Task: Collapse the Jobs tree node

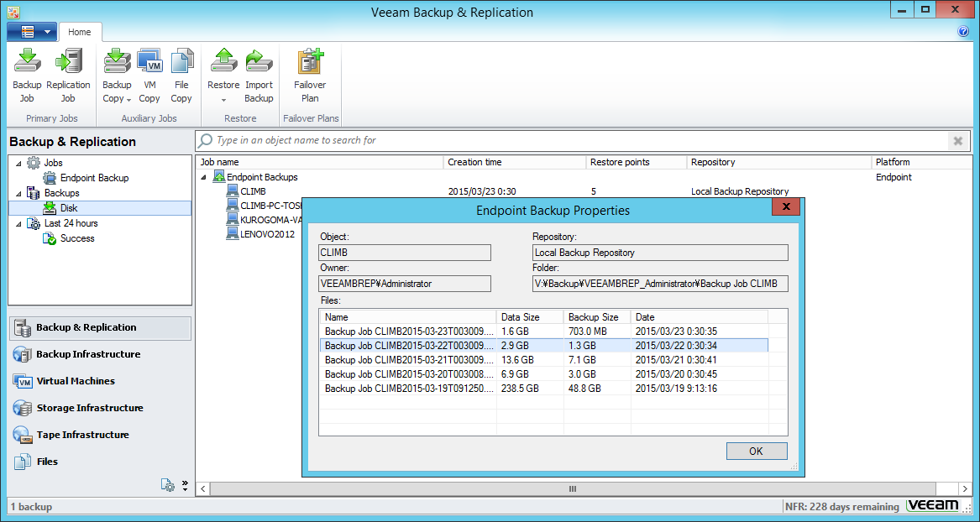Action: (x=18, y=163)
